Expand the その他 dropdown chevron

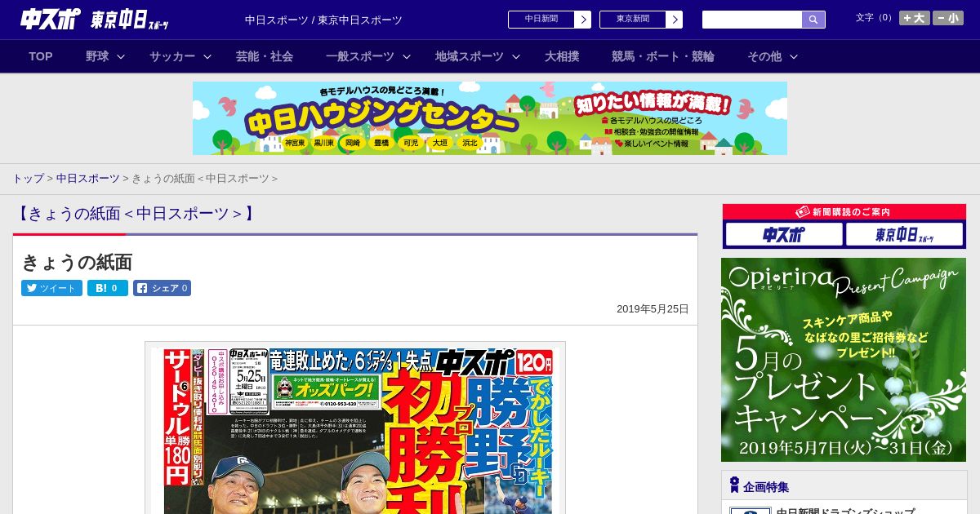click(794, 57)
